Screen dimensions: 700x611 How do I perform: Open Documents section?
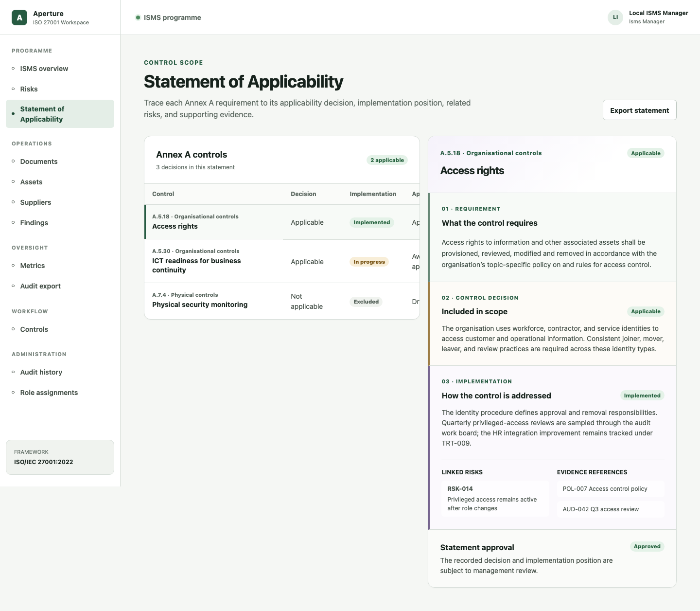click(60, 162)
